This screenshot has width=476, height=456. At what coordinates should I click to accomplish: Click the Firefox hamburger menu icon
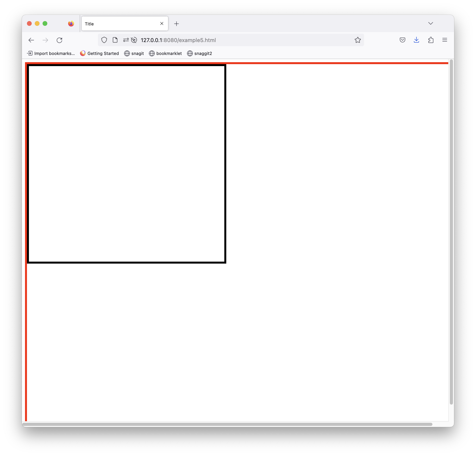point(445,40)
